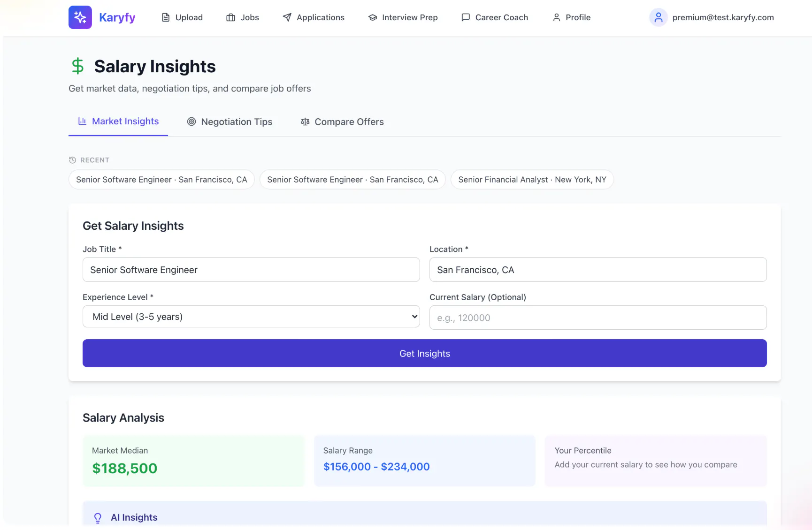
Task: Click the Applications paper plane icon
Action: point(287,17)
